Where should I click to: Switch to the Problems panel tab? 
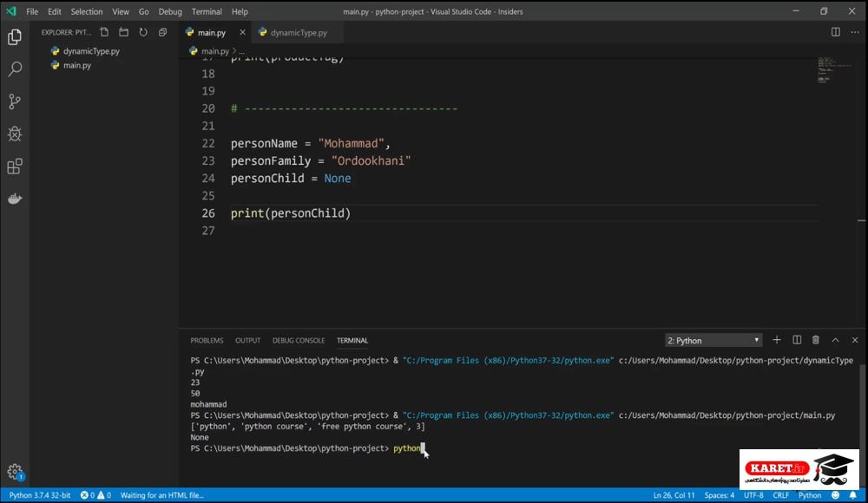point(207,340)
